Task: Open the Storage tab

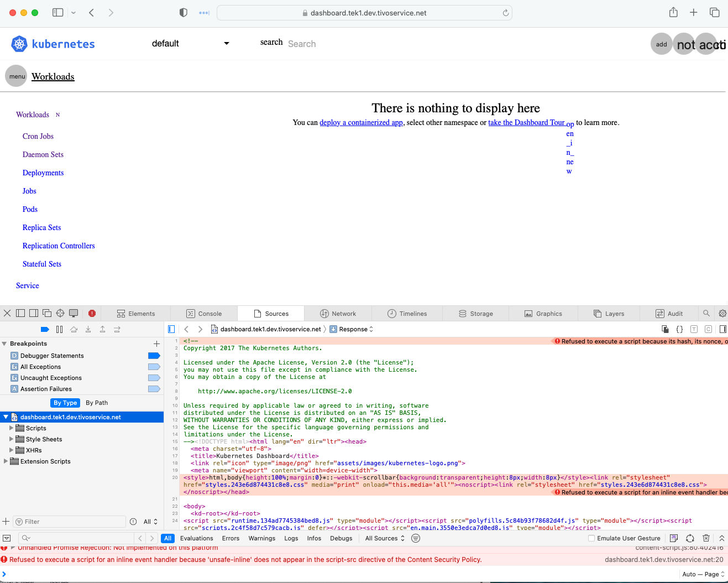Action: coord(476,313)
